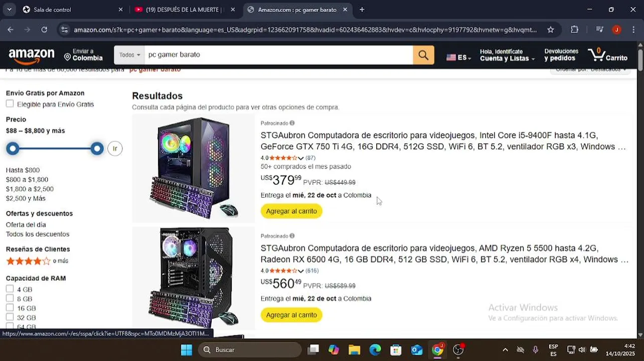The image size is (644, 361).
Task: Open File Explorer from the taskbar
Action: [x=354, y=349]
